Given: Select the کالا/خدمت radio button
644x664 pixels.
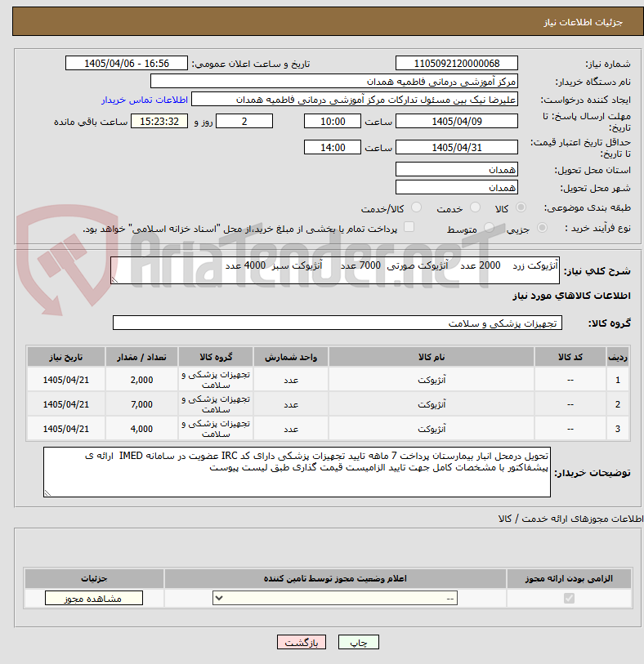Looking at the screenshot, I should 417,207.
